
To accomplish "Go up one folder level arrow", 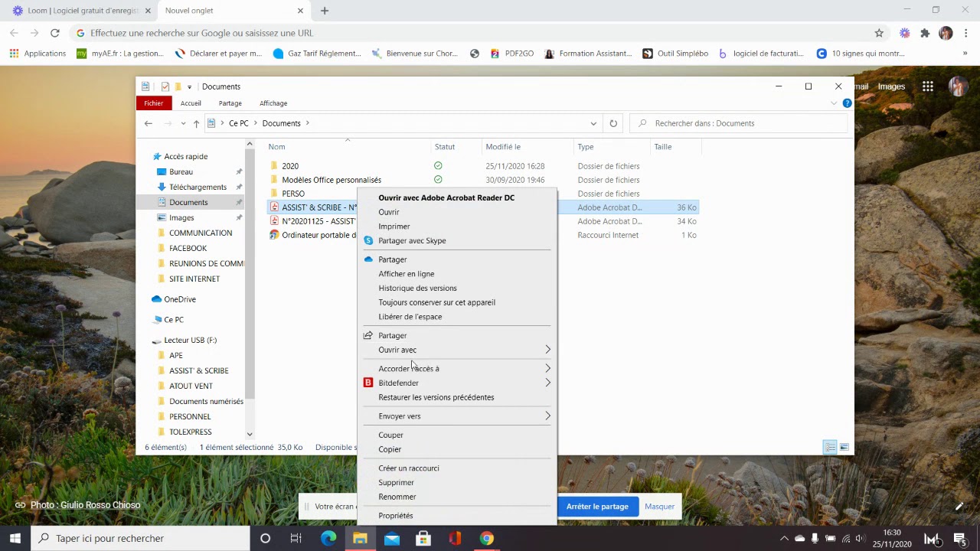I will (x=196, y=123).
